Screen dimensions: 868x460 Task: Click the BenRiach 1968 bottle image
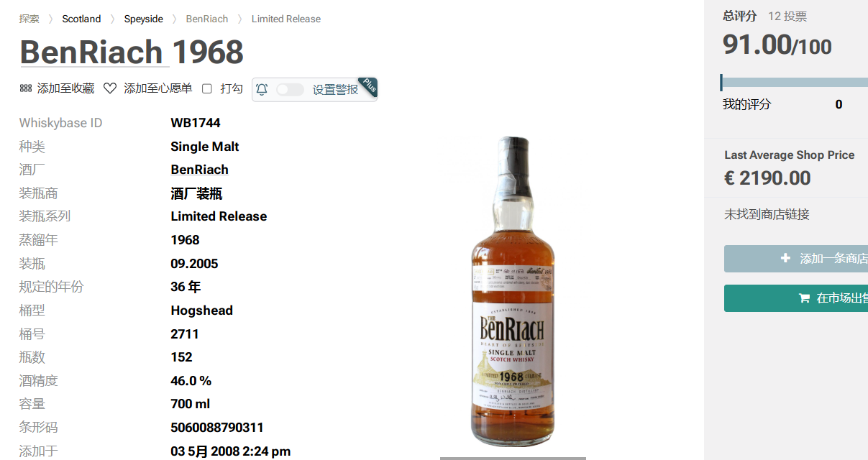pyautogui.click(x=513, y=290)
